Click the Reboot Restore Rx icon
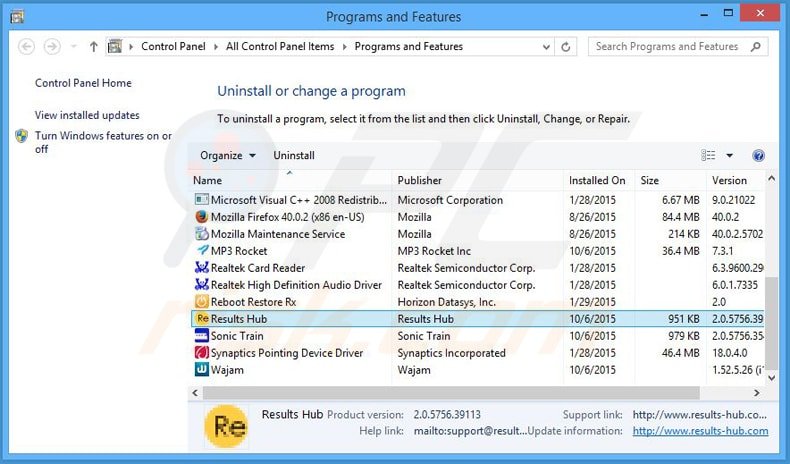 pyautogui.click(x=202, y=302)
